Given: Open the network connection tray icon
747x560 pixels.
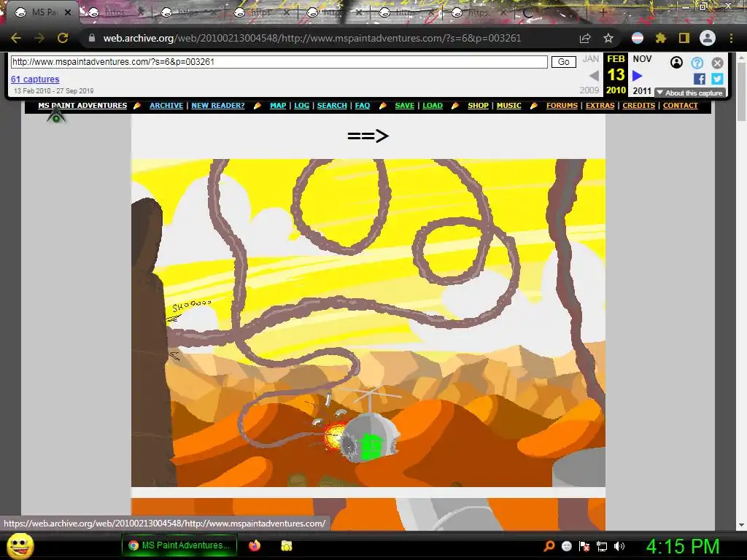Looking at the screenshot, I should [602, 546].
